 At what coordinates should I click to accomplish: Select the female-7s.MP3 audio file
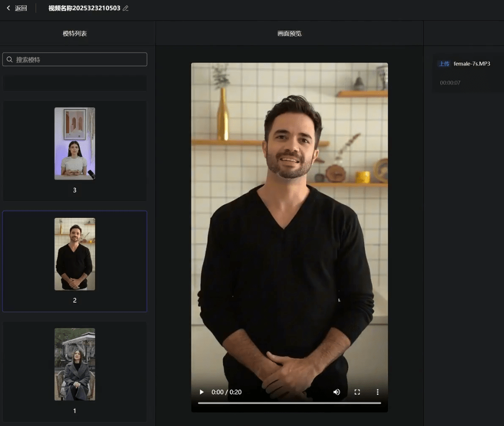[x=472, y=64]
